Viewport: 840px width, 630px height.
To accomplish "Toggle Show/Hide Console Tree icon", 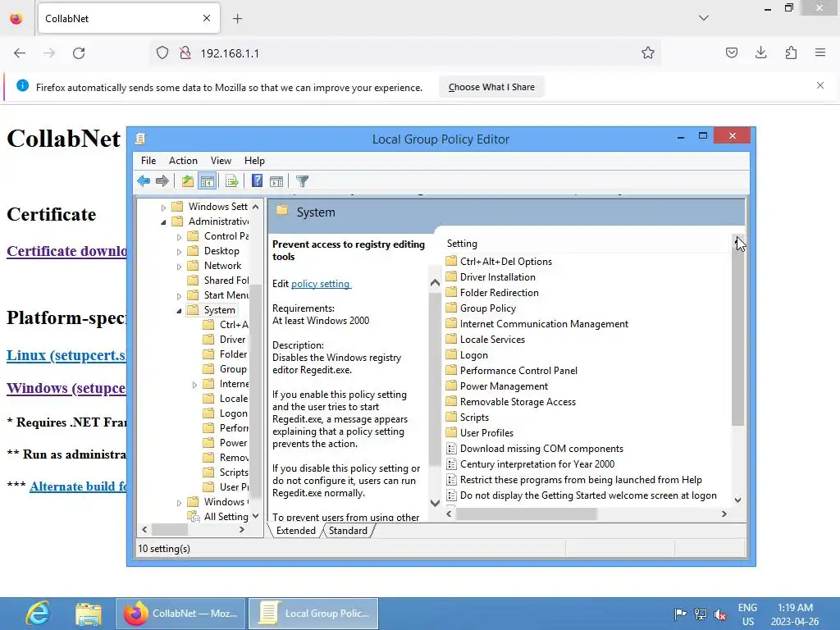I will point(207,181).
